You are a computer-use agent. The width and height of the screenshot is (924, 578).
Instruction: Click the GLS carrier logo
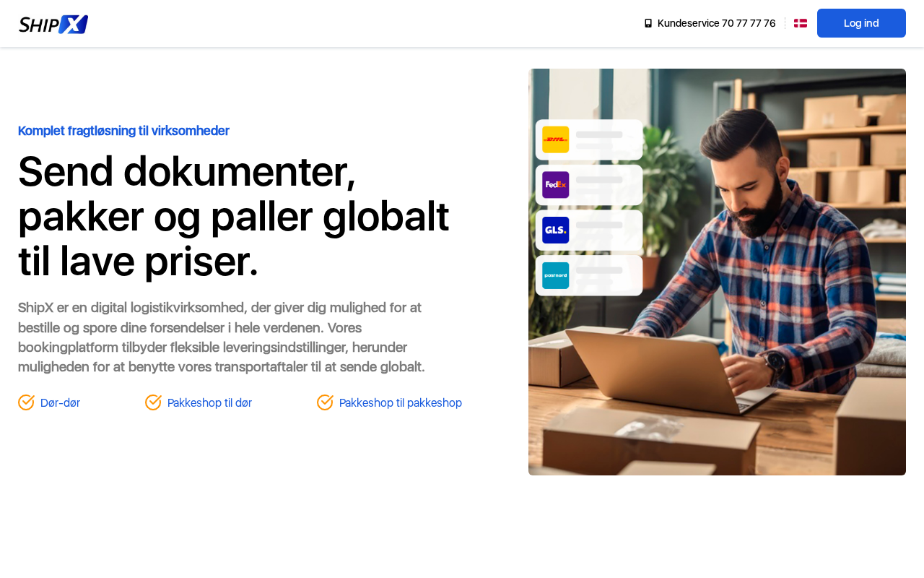click(x=556, y=230)
